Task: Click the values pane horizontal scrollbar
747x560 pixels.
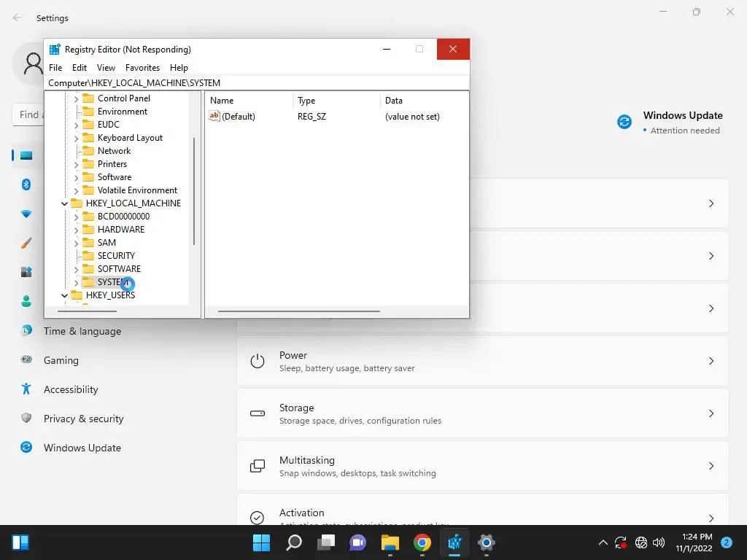Action: (x=298, y=311)
